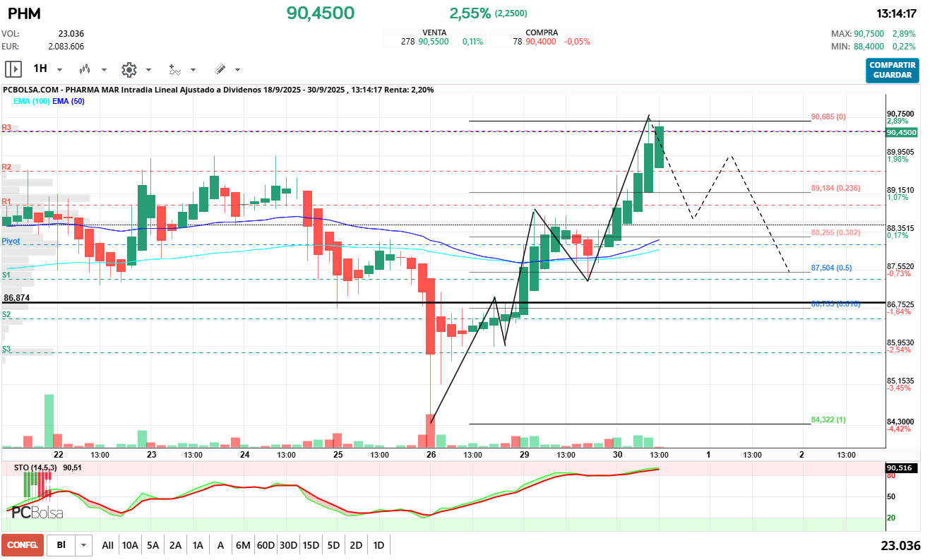Set chart range to 15D

click(311, 545)
